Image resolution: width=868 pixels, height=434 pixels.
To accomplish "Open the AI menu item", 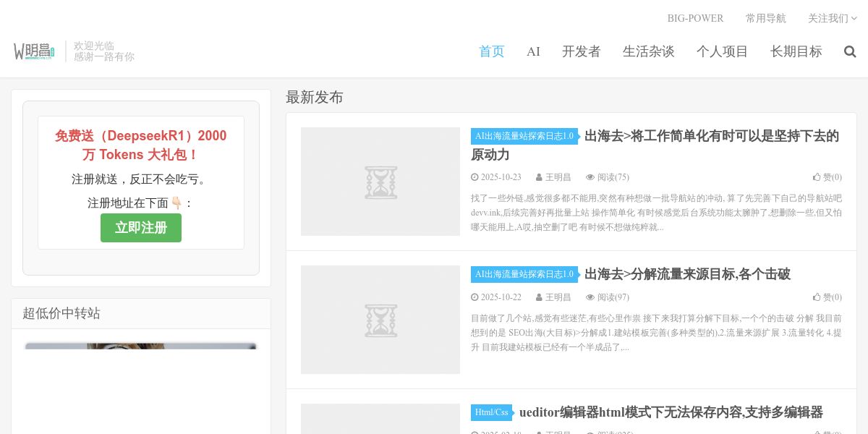I will click(x=533, y=51).
